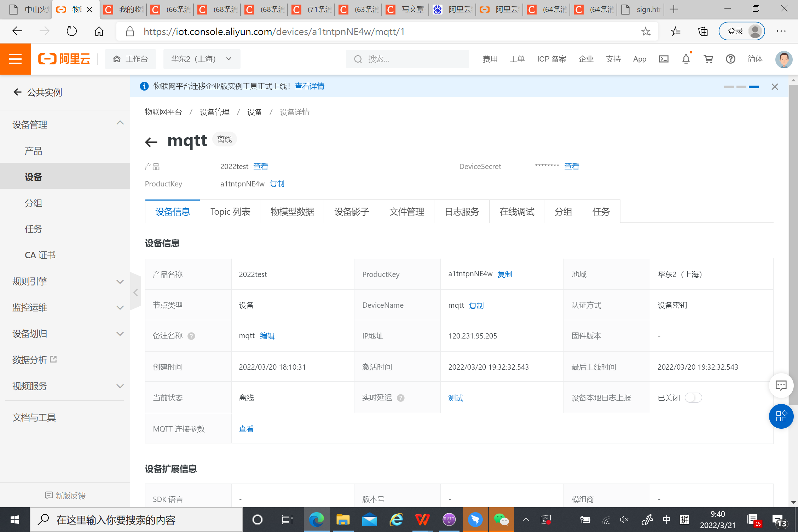Expand the 监控运维 sidebar section
Viewport: 798px width, 532px height.
coord(120,308)
